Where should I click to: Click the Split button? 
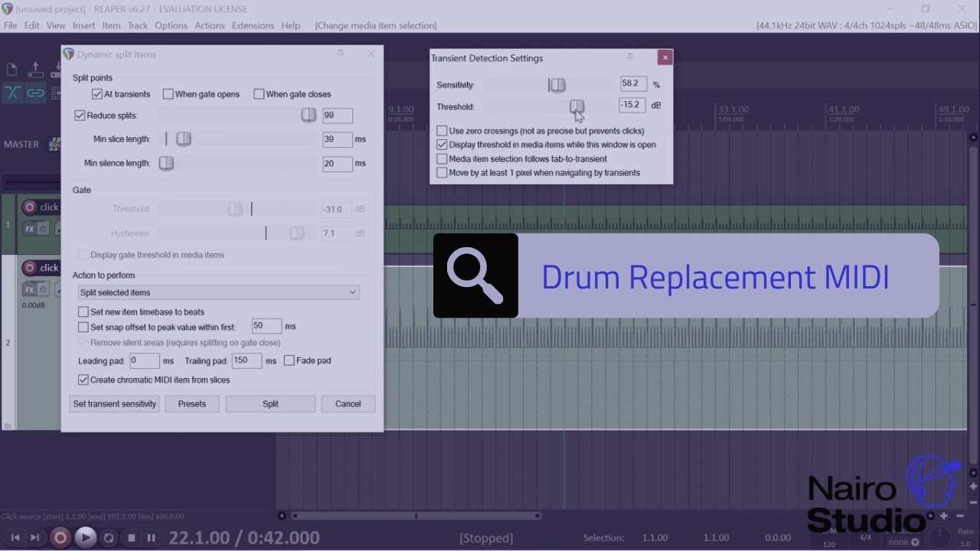tap(270, 404)
